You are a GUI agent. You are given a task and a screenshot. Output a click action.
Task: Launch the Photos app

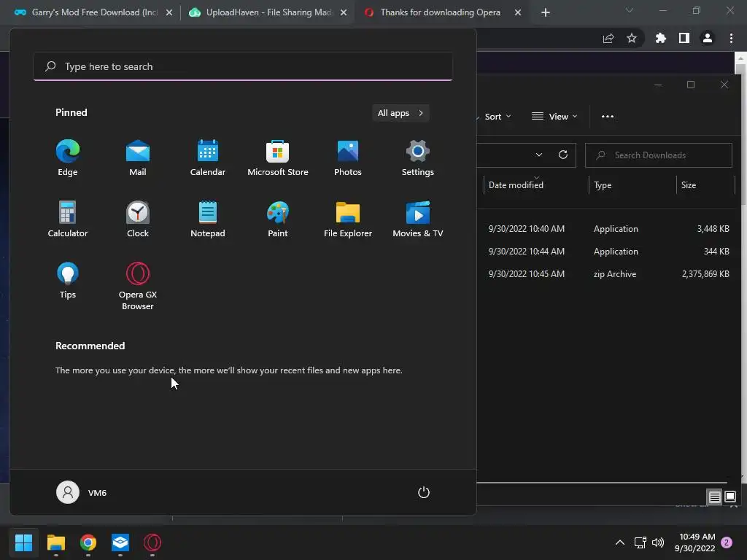coord(348,158)
